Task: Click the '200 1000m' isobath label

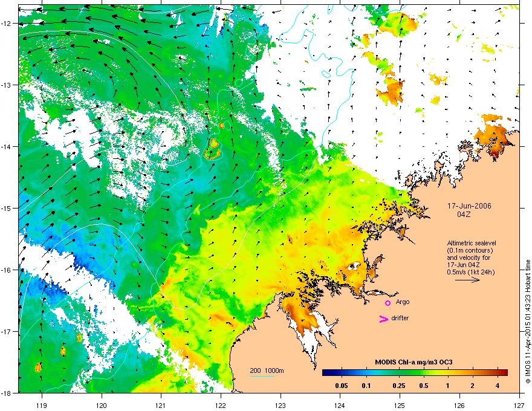Action: (267, 371)
